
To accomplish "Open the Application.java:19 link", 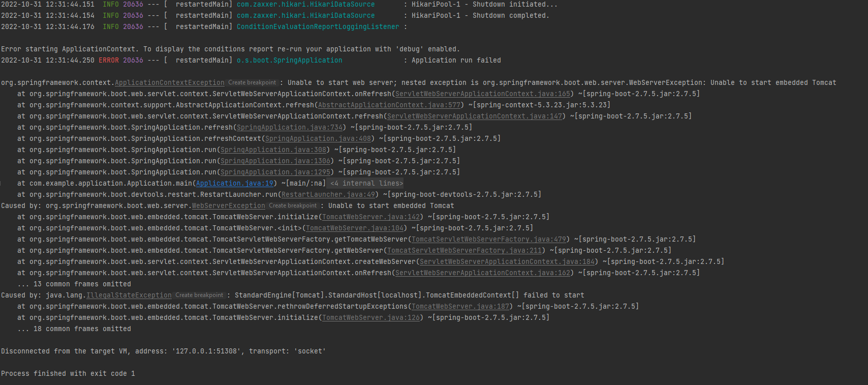I will pos(234,183).
